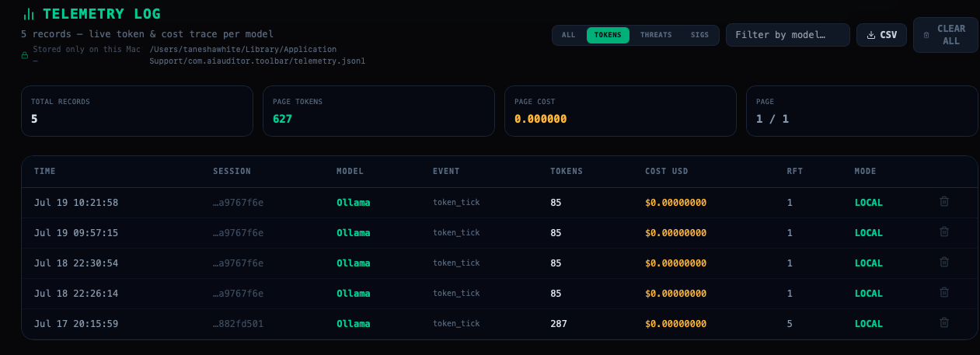This screenshot has height=355, width=980.
Task: Click RFT value 5
Action: click(x=790, y=323)
